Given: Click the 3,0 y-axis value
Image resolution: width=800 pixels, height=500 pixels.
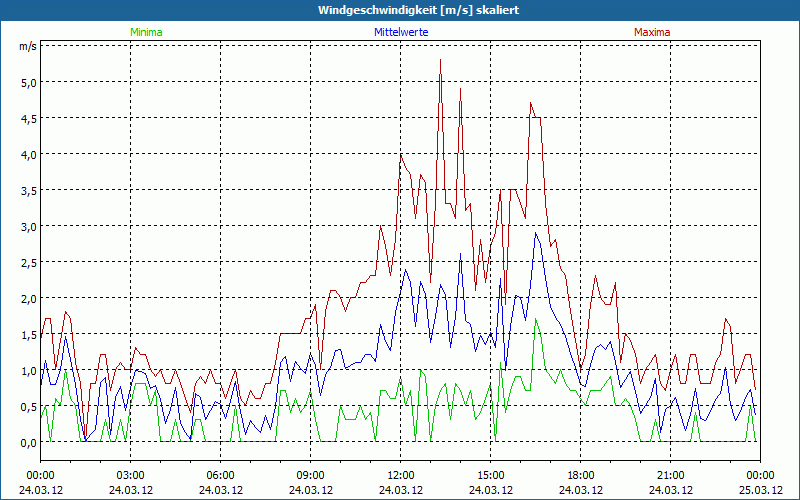Looking at the screenshot, I should [x=29, y=227].
